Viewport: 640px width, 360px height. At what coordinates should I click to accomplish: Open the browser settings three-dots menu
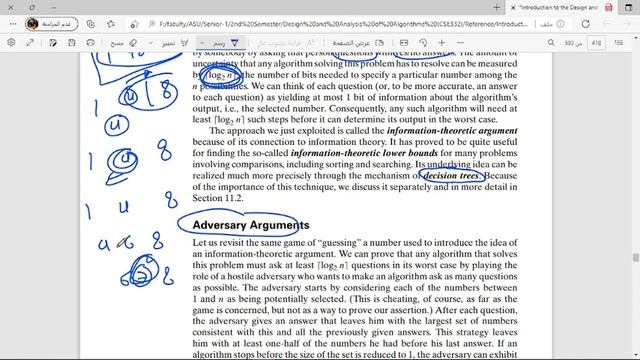[x=13, y=24]
